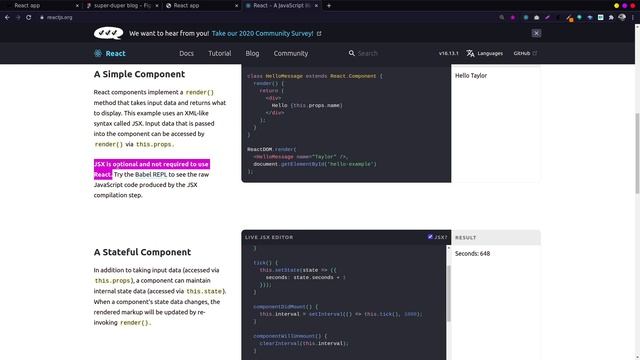Click the external-link icon after survey link

tap(319, 33)
